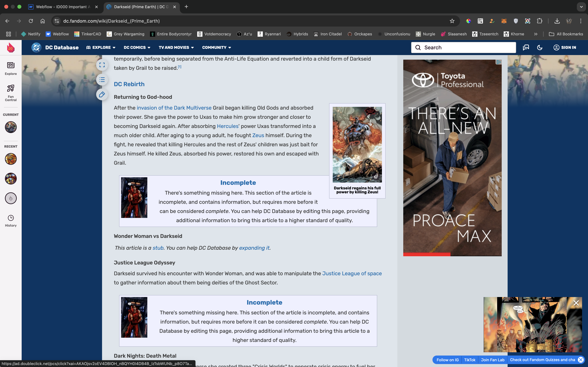Click the fullscreen expand article icon

point(102,65)
